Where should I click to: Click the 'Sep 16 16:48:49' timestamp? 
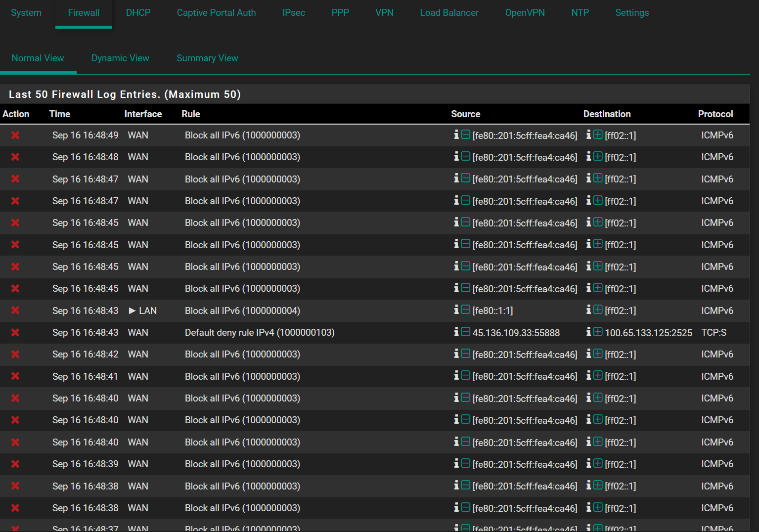86,135
